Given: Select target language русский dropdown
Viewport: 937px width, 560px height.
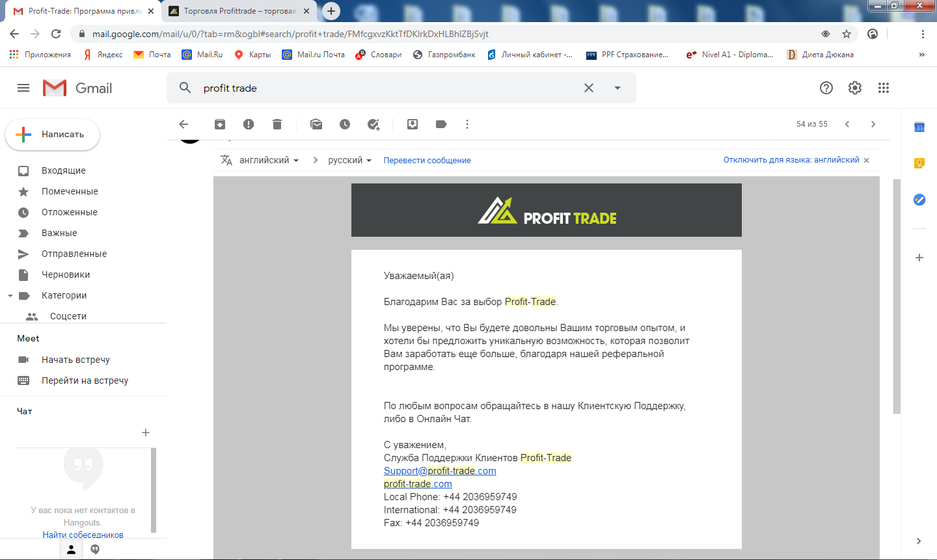Looking at the screenshot, I should pos(349,160).
